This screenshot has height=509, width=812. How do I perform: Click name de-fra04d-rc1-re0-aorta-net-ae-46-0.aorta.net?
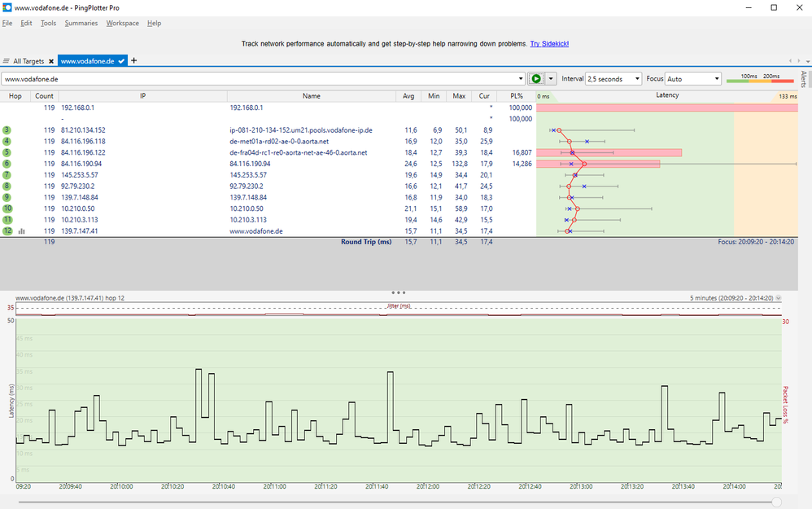pyautogui.click(x=299, y=152)
